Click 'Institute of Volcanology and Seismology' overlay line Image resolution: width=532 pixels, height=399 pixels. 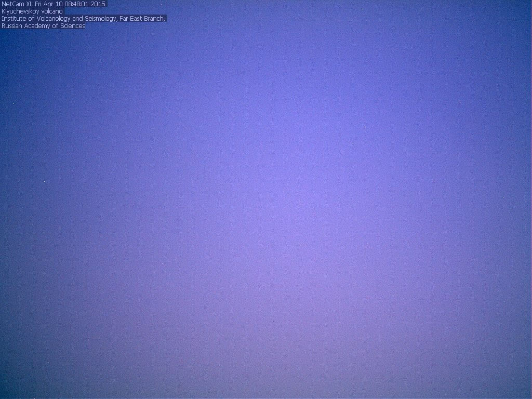point(84,19)
